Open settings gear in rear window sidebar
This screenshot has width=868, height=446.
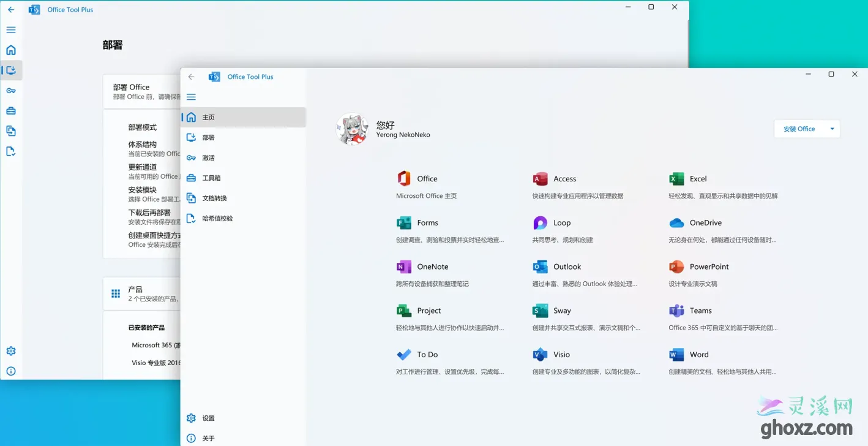(x=11, y=351)
